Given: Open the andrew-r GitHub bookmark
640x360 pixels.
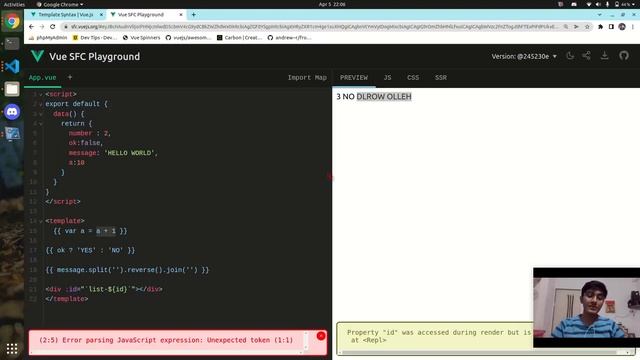Looking at the screenshot, I should pyautogui.click(x=289, y=38).
